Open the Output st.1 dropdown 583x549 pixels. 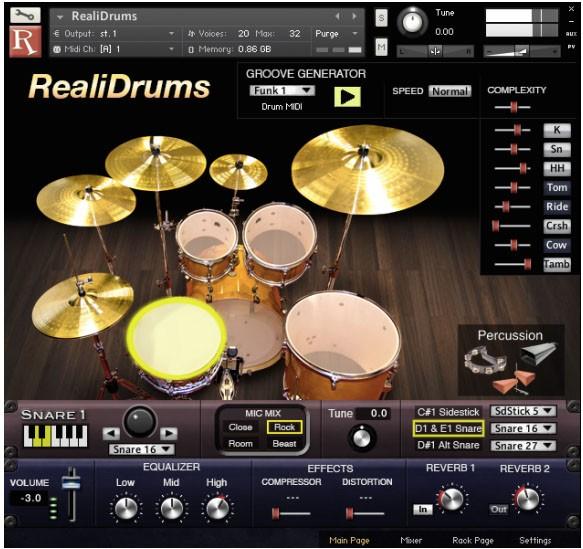[114, 34]
